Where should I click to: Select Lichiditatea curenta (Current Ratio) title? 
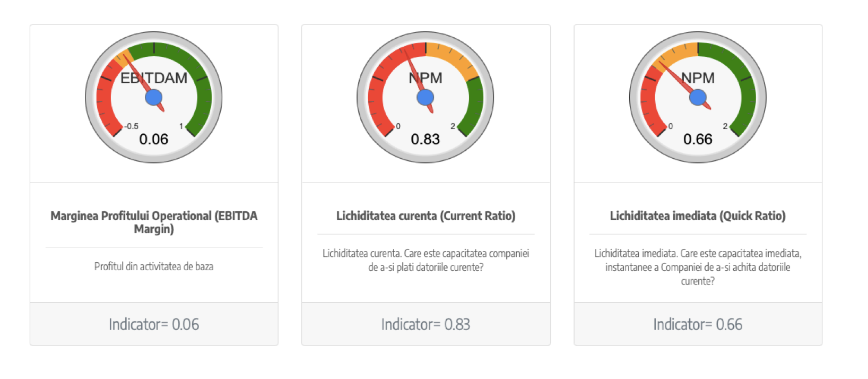(426, 216)
